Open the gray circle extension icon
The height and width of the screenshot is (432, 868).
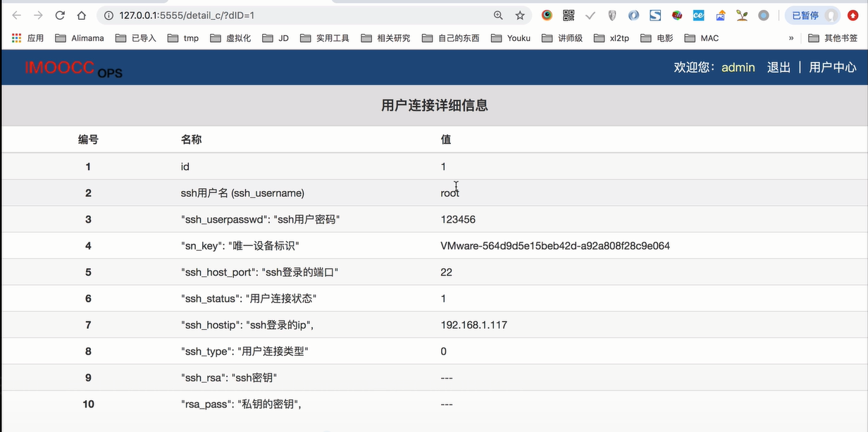764,15
